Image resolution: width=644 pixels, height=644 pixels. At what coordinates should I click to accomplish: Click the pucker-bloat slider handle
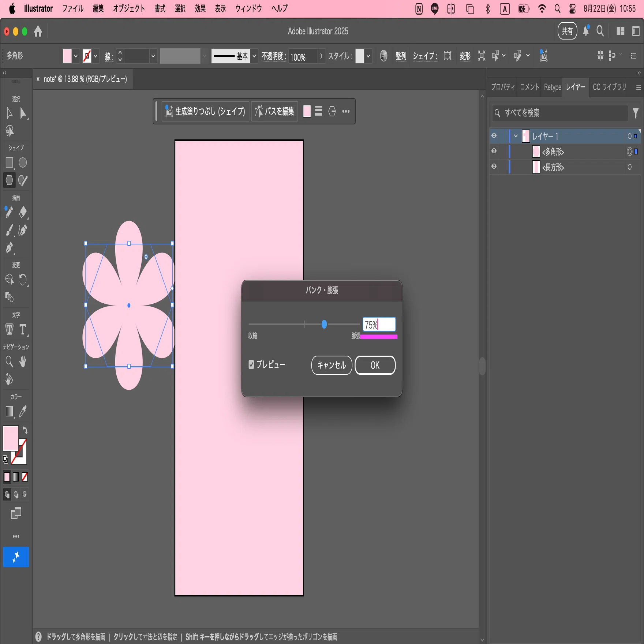point(324,324)
